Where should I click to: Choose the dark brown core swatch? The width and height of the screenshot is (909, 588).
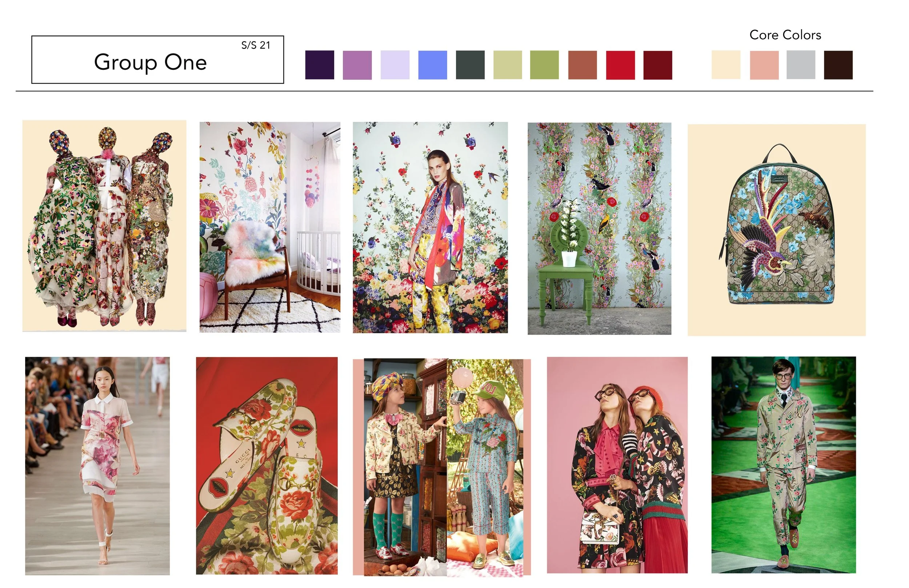coord(838,65)
